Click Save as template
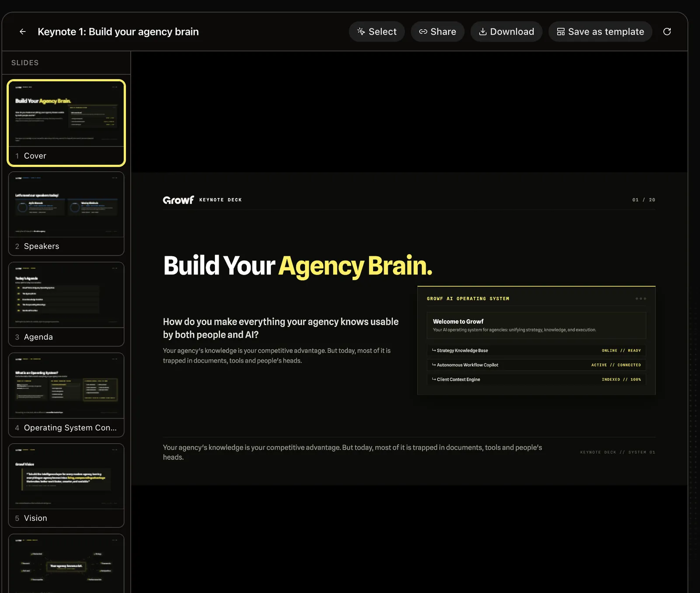700x593 pixels. coord(600,31)
